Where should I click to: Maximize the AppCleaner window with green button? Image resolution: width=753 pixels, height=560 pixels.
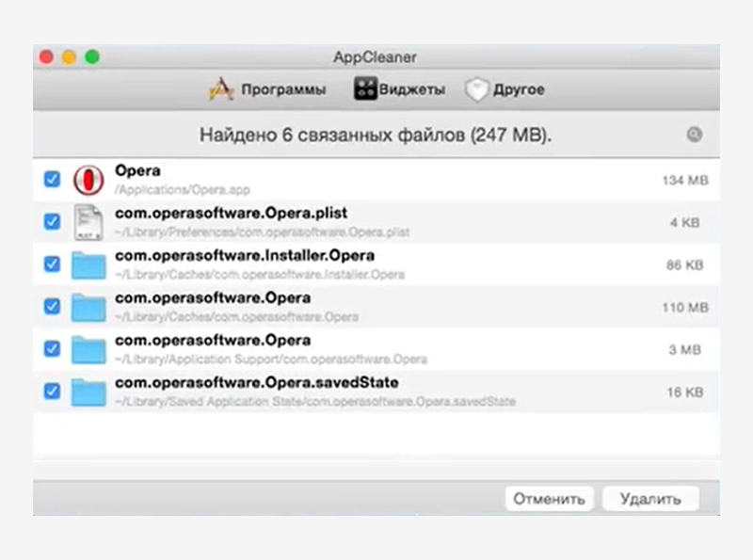coord(92,57)
